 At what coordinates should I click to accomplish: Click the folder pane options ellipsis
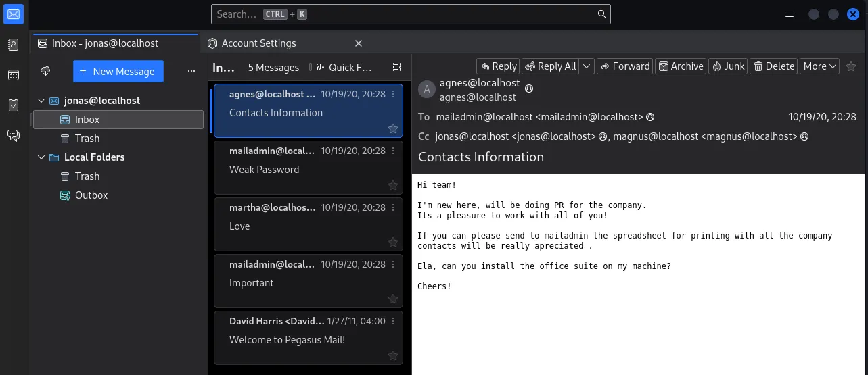(191, 71)
